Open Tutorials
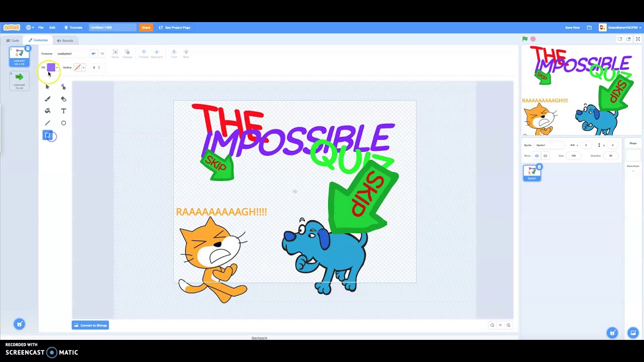 [x=73, y=28]
